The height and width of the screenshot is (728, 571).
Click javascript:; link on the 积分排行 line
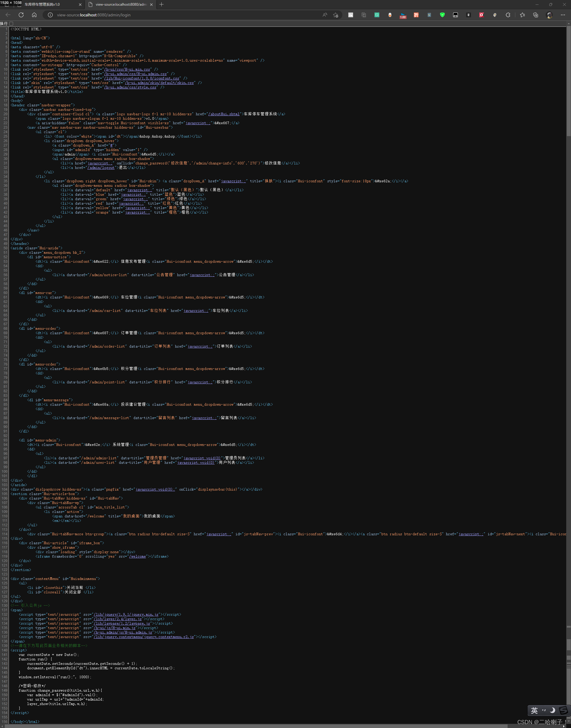coord(200,382)
